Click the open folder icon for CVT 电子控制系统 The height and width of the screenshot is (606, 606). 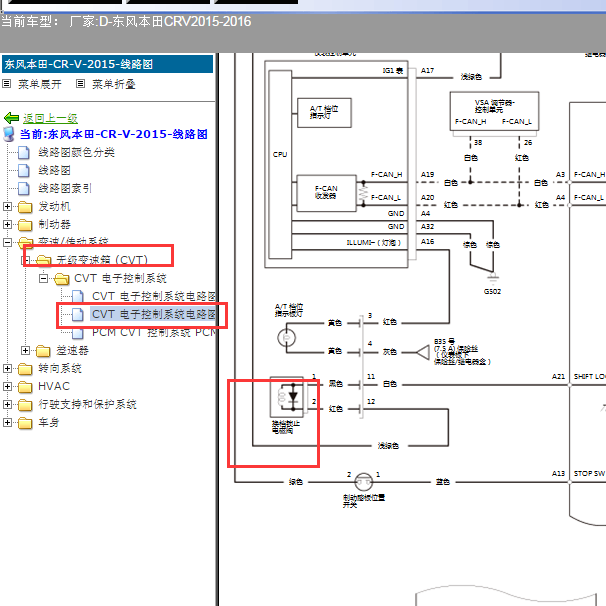[61, 279]
